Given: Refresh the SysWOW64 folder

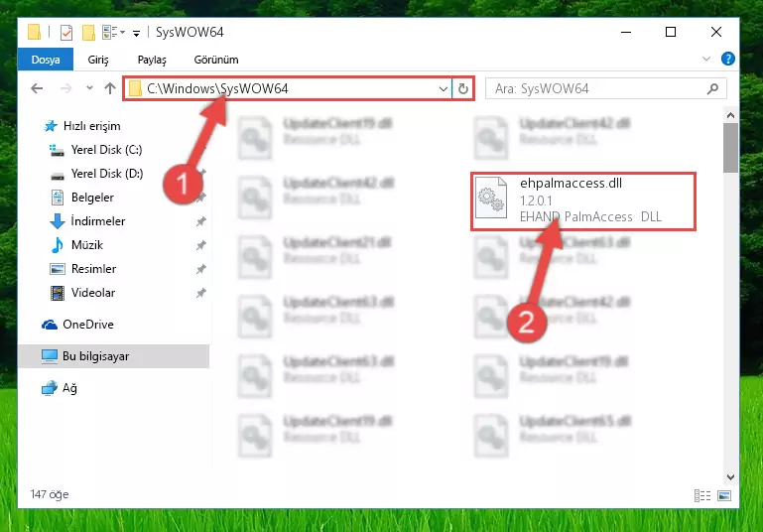Looking at the screenshot, I should point(462,88).
